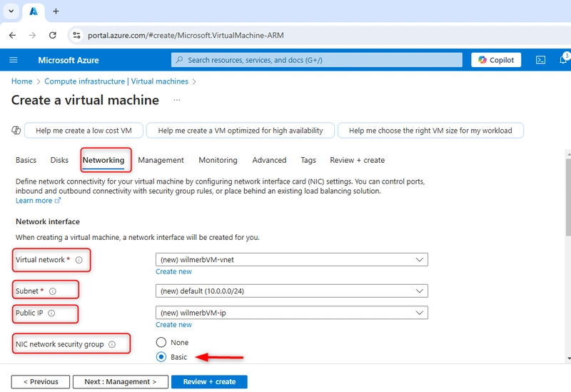Open Cloud Shell from the top bar
The image size is (571, 392).
click(540, 60)
